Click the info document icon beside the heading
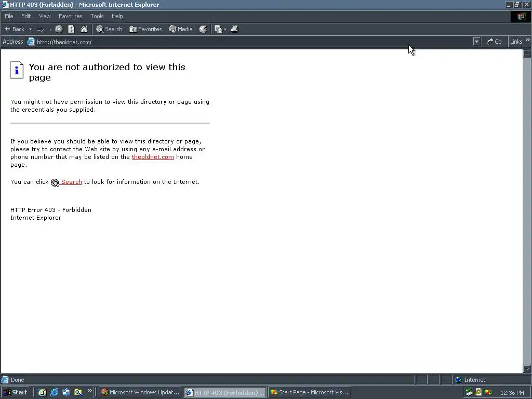532x399 pixels. [17, 70]
